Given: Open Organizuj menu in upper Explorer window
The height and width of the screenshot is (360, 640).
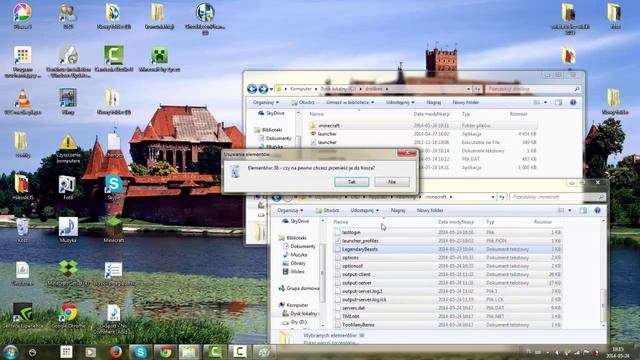Looking at the screenshot, I should coord(265,102).
